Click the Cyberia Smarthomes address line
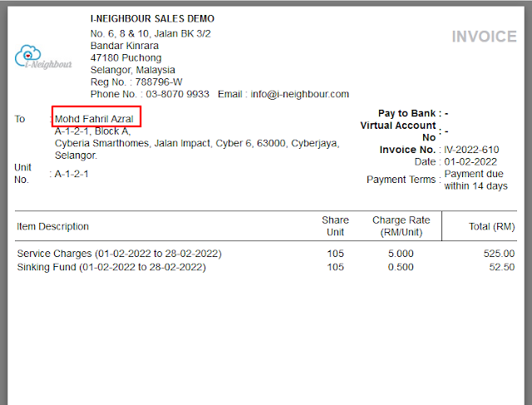Viewport: 532px width, 405px height. [197, 143]
